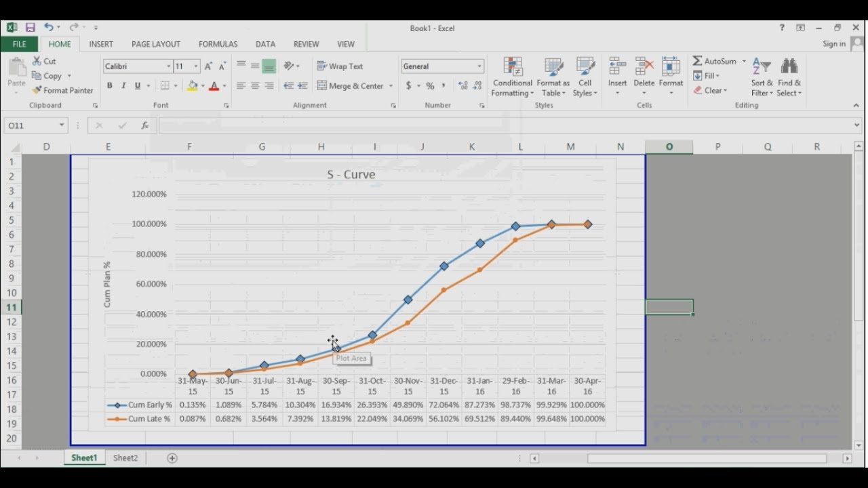The width and height of the screenshot is (868, 488).
Task: Increase font size with large A icon
Action: click(x=208, y=66)
